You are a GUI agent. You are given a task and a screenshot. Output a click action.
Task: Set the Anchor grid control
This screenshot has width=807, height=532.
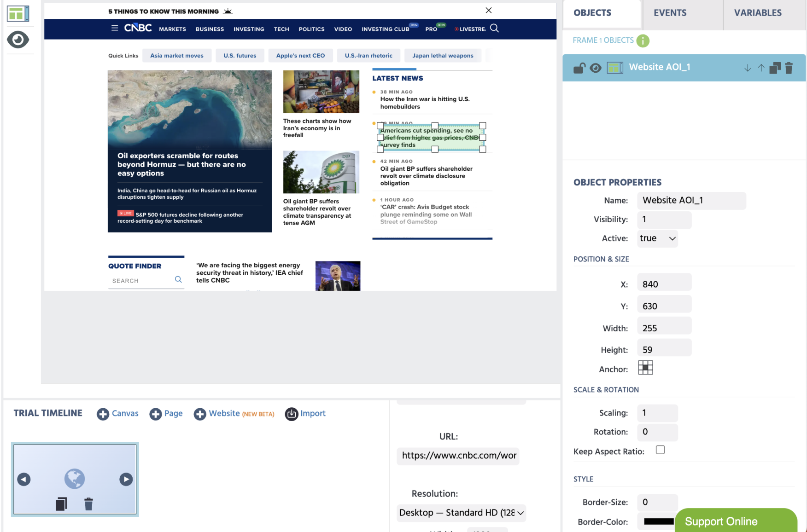point(645,368)
